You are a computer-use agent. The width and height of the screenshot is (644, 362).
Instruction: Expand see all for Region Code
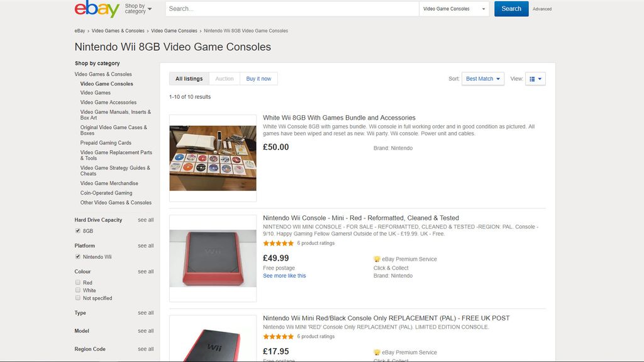coord(146,349)
